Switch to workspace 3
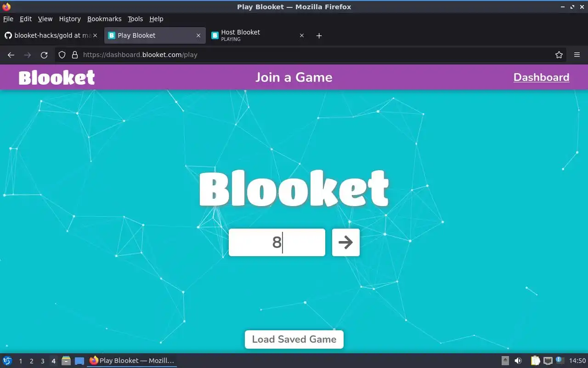The width and height of the screenshot is (588, 368). 42,361
